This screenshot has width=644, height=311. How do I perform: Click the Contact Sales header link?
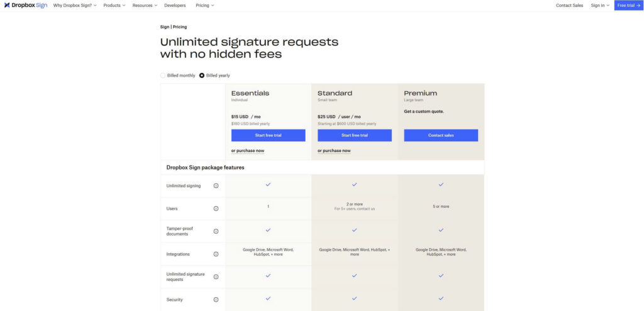(x=569, y=5)
